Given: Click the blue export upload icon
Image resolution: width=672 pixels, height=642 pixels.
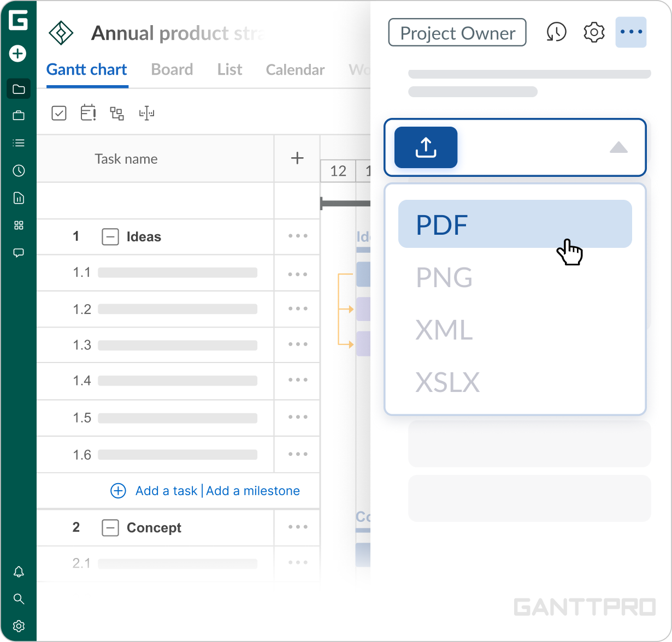Looking at the screenshot, I should click(426, 147).
